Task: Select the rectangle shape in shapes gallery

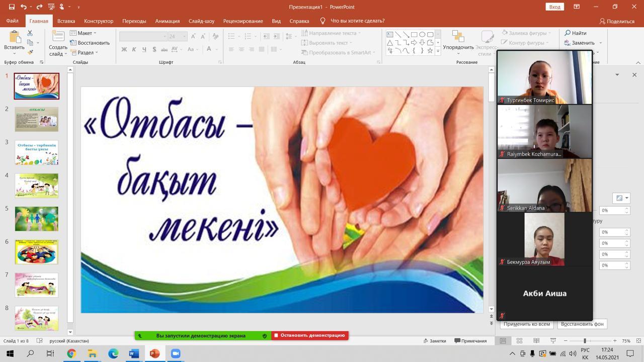Action: pos(414,35)
